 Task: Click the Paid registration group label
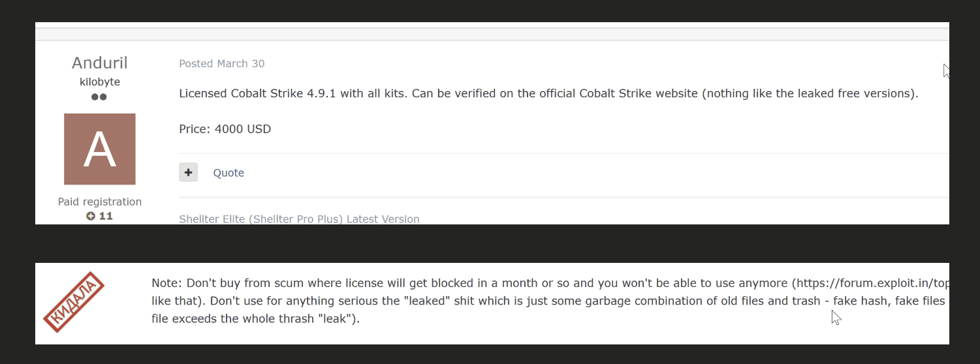pos(100,202)
